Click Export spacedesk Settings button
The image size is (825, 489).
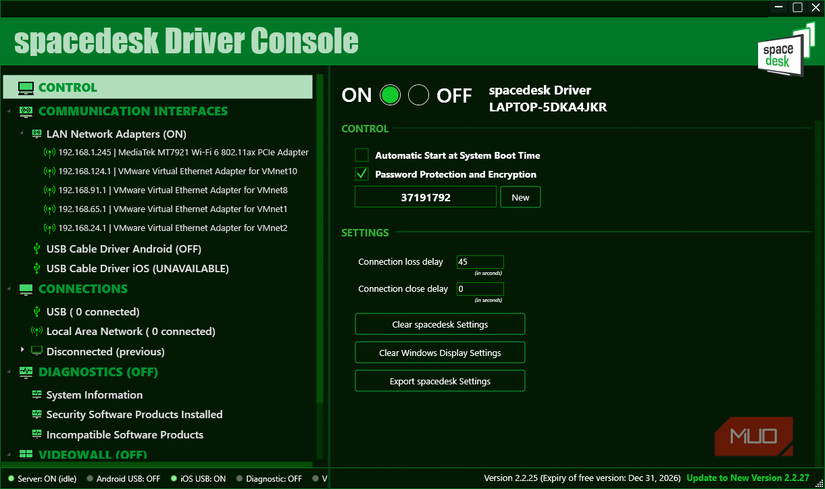pos(440,381)
